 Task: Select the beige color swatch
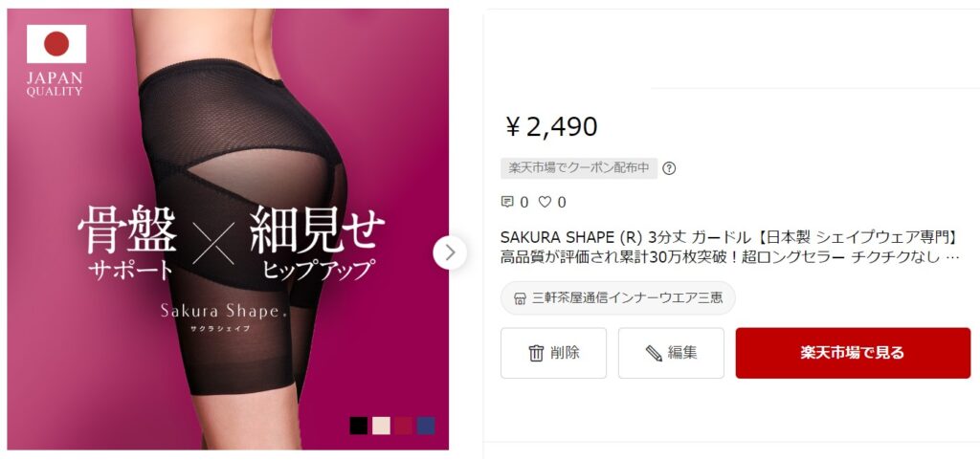coord(381,426)
